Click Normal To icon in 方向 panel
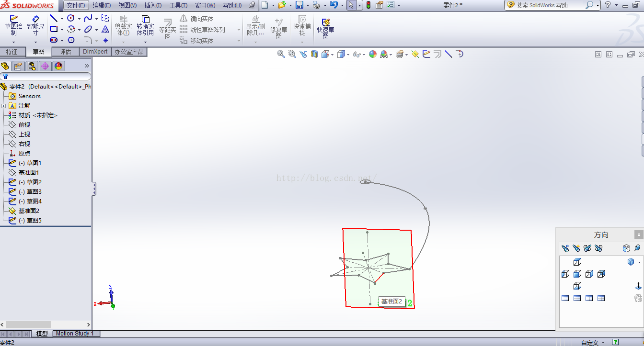This screenshot has height=346, width=644. pyautogui.click(x=638, y=286)
